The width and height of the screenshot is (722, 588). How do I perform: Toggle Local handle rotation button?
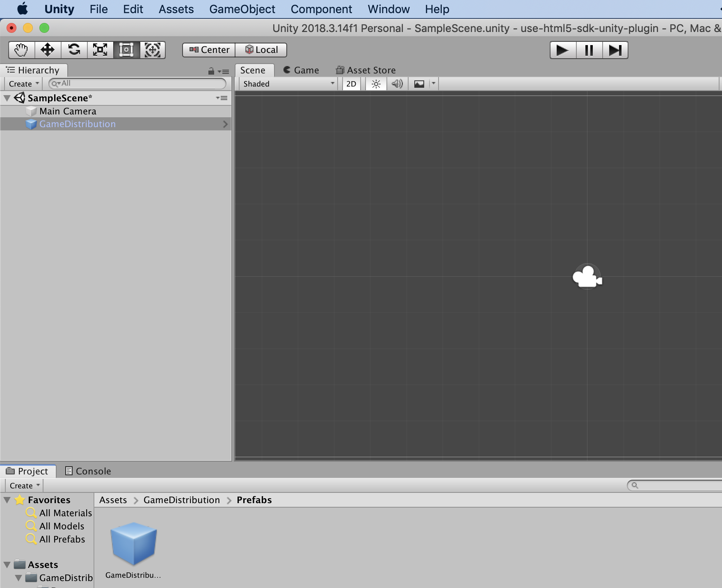click(261, 50)
